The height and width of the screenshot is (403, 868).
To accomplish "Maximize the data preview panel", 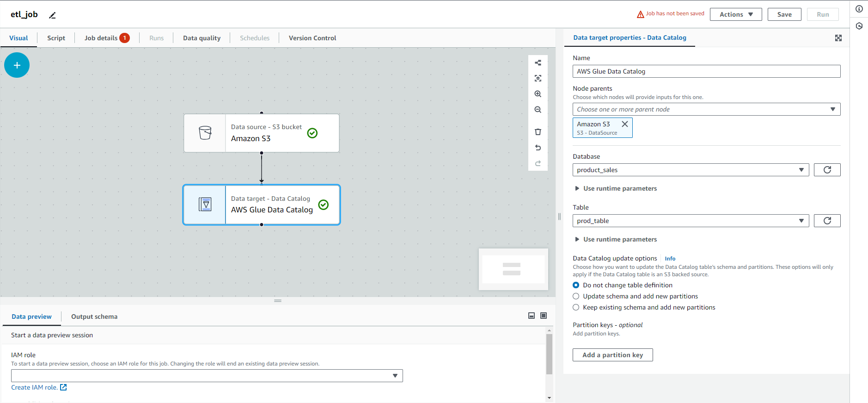I will [544, 316].
